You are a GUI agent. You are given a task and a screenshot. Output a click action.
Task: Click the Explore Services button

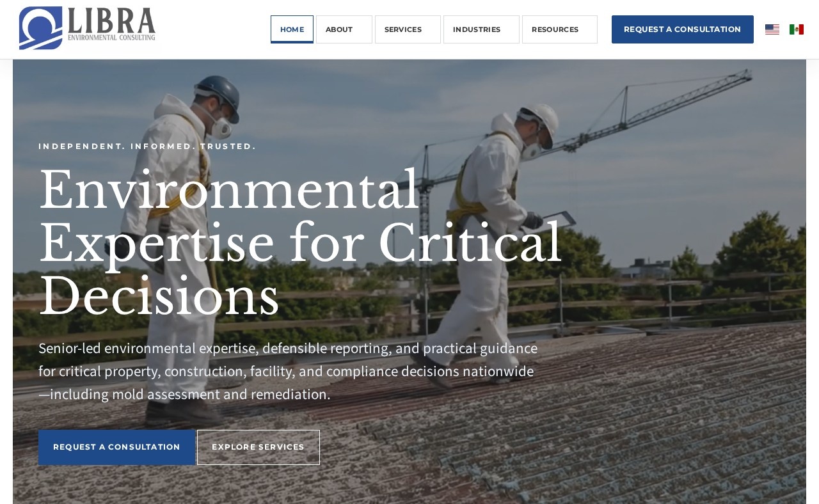[x=258, y=447]
